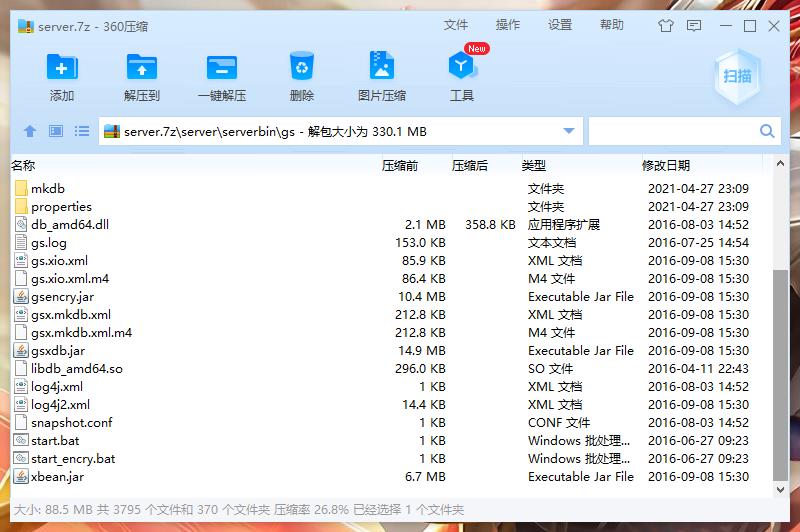Click the 添加 (Add) toolbar icon
Viewport: 800px width, 532px height.
[x=62, y=76]
